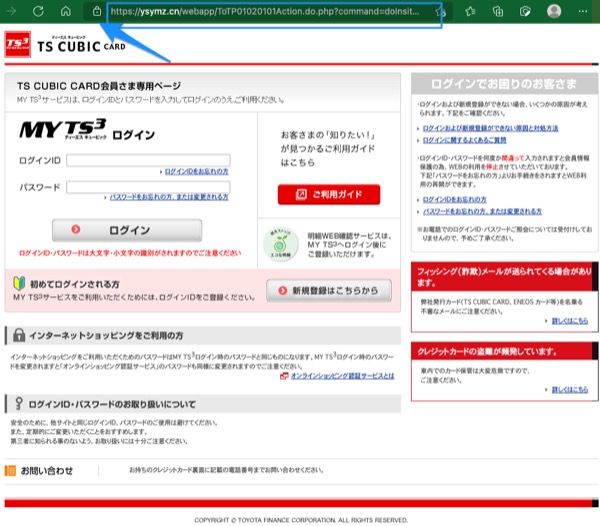Click the eco statement green badge icon
This screenshot has width=600, height=526.
tap(281, 244)
